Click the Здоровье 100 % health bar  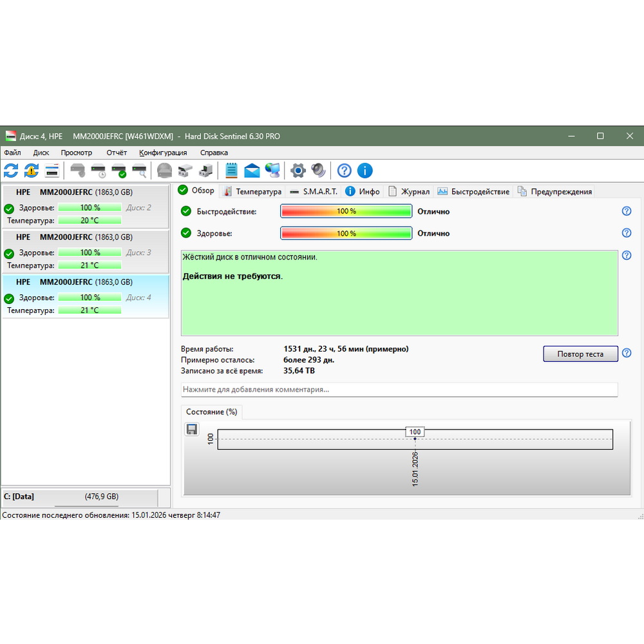click(x=346, y=233)
